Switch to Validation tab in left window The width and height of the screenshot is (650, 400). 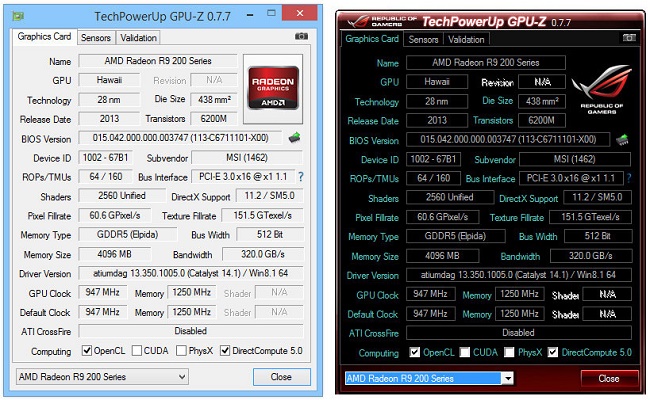tap(138, 38)
